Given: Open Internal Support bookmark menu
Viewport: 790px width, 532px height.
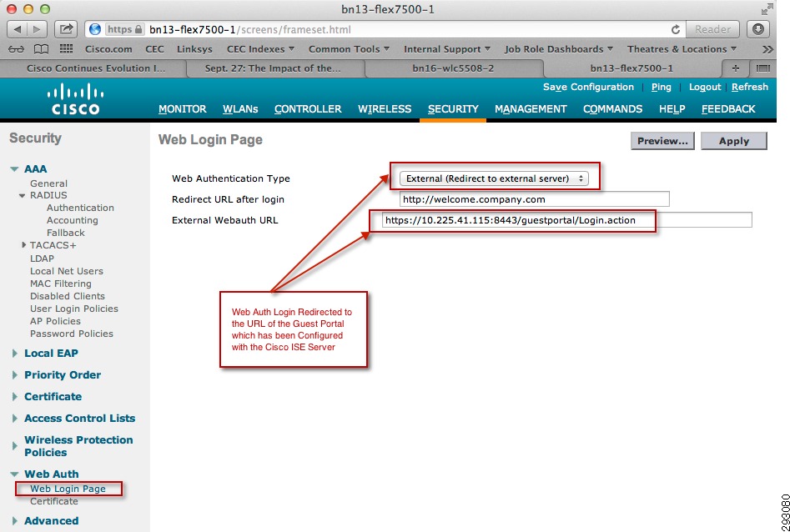Looking at the screenshot, I should point(447,49).
